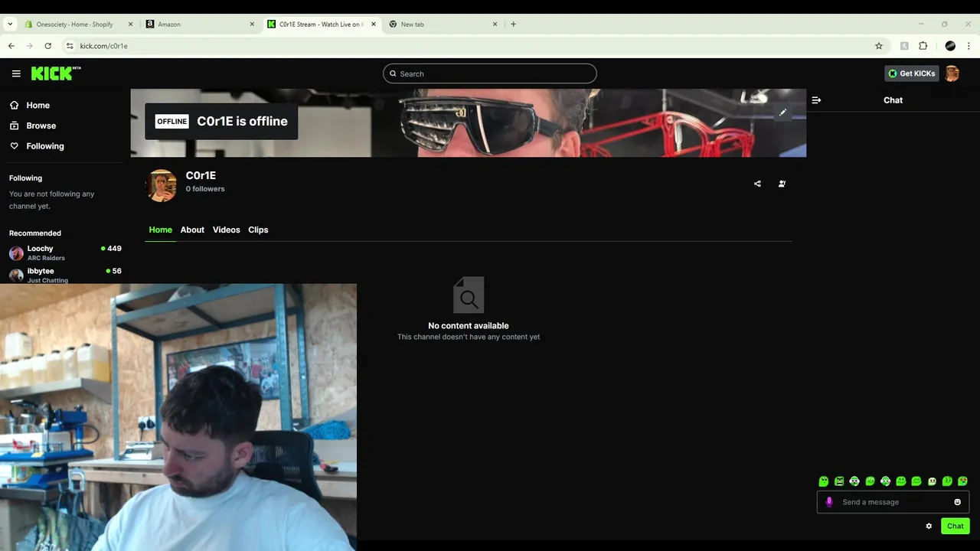Image resolution: width=980 pixels, height=551 pixels.
Task: Focus the Kick search box
Action: click(490, 73)
